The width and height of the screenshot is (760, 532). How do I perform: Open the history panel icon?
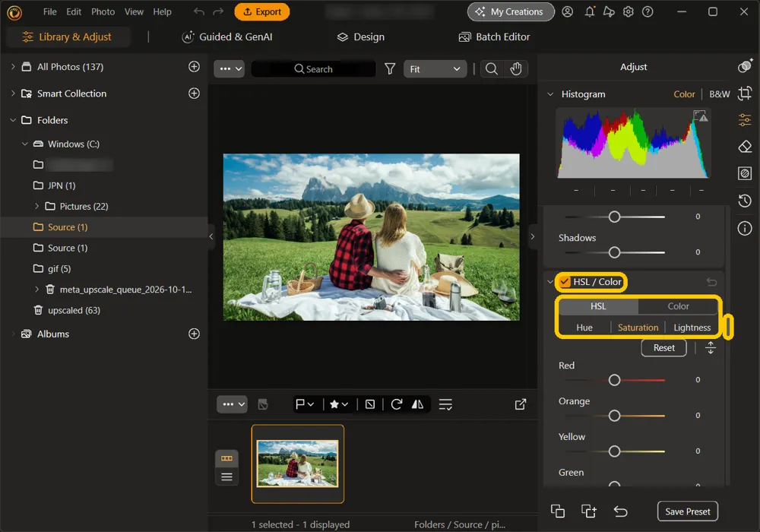pyautogui.click(x=745, y=200)
